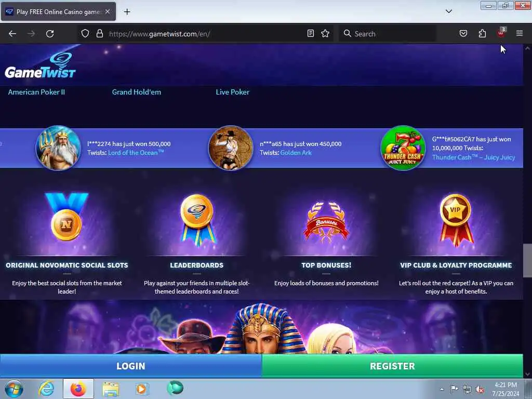Select VIP Club & Loyalty Programme heading

(x=456, y=265)
